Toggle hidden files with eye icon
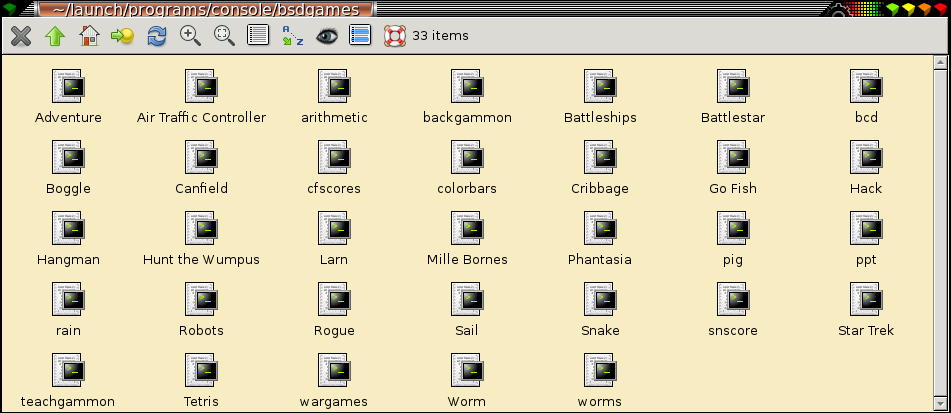This screenshot has height=413, width=951. pos(326,36)
